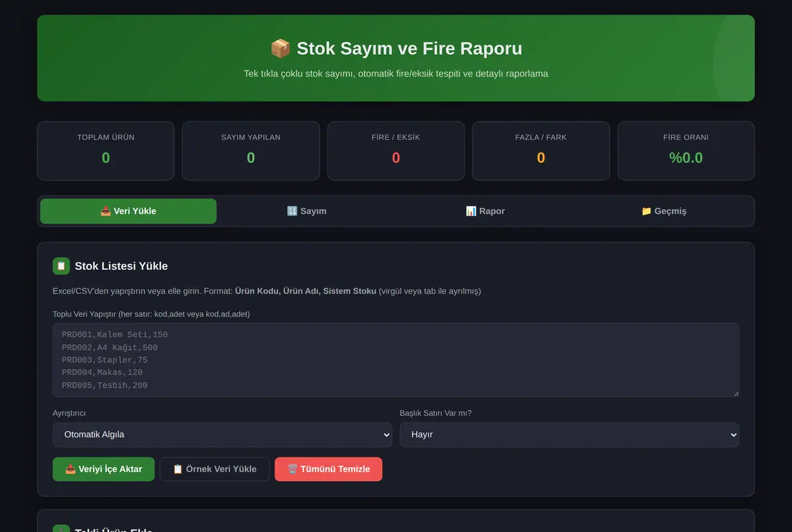Open the Rapor tab
This screenshot has width=792, height=532.
point(485,211)
